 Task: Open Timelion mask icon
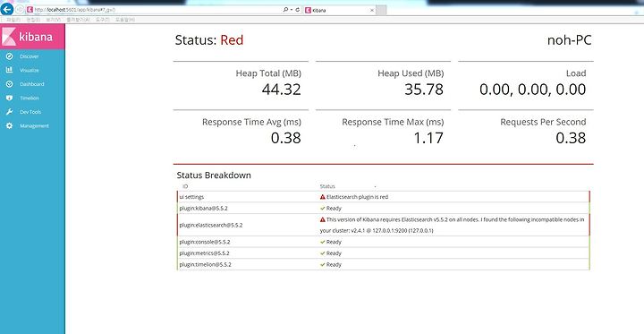point(10,98)
